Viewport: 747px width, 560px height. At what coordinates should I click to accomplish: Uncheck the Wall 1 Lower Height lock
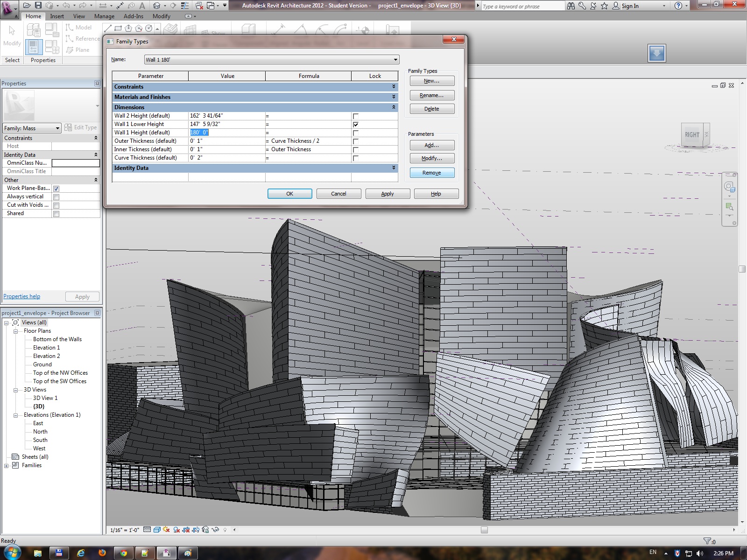point(356,125)
